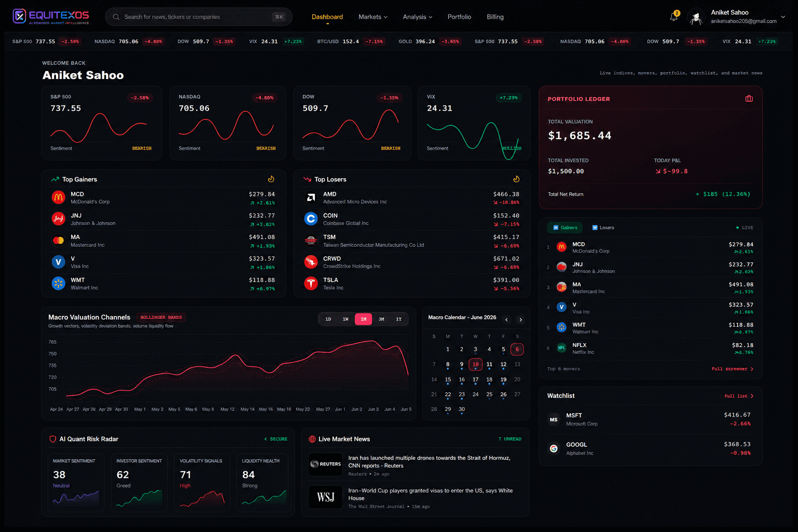Viewport: 798px width, 532px height.
Task: Click the AMD logo in Top Losers
Action: (x=311, y=197)
